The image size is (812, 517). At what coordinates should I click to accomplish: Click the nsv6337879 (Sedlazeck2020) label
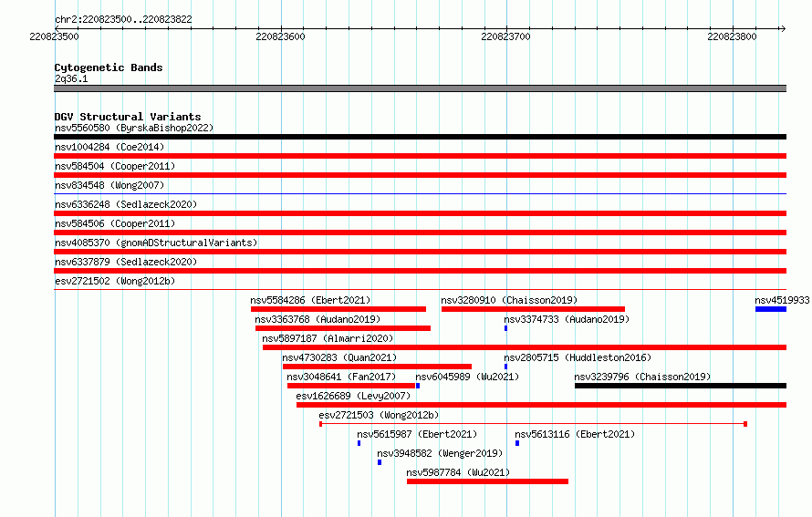126,262
